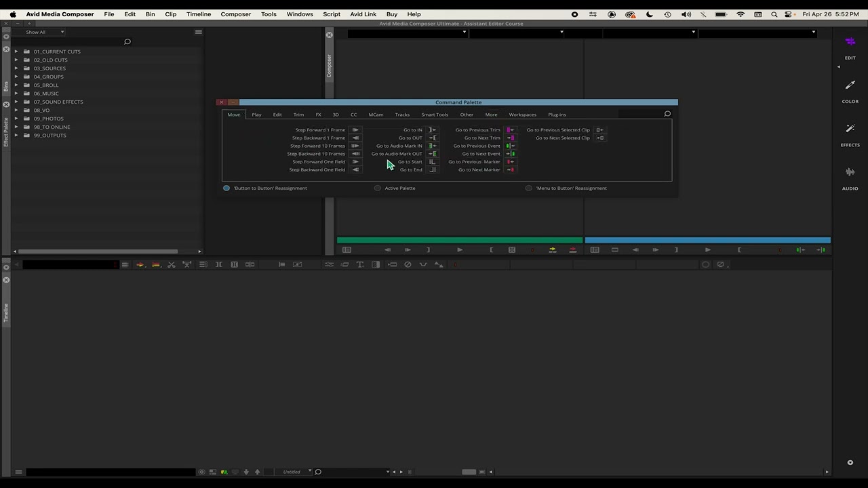Click the Go to Audio Mark OUT icon
Screen dimensions: 868x488
pyautogui.click(x=432, y=154)
